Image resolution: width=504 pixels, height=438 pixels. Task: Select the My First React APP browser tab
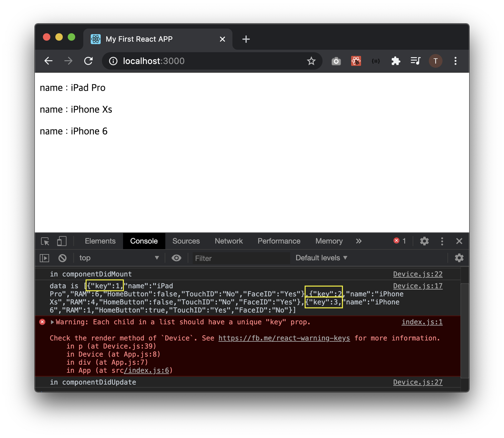click(158, 39)
